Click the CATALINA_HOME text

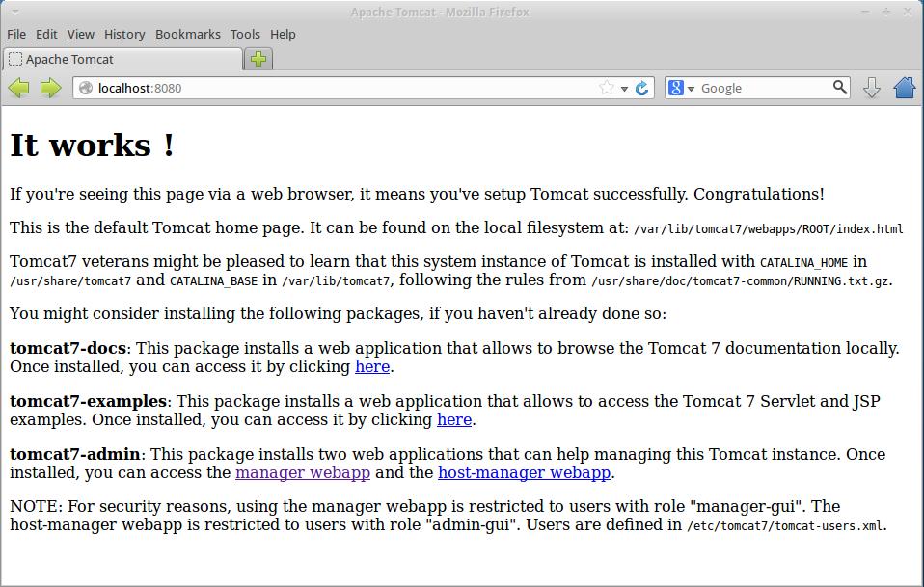coord(803,263)
